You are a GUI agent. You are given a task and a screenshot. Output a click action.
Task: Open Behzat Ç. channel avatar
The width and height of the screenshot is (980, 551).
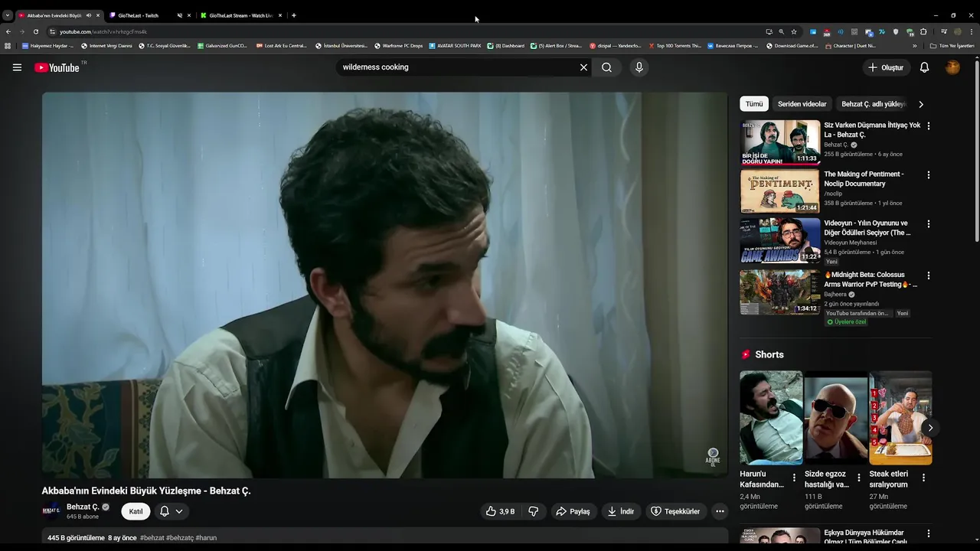point(51,511)
